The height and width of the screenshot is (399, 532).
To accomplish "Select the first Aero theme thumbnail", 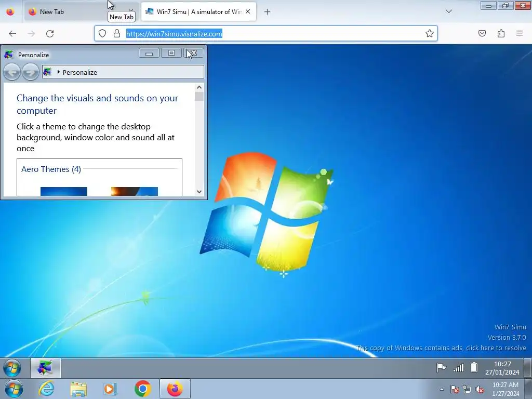I will click(64, 191).
